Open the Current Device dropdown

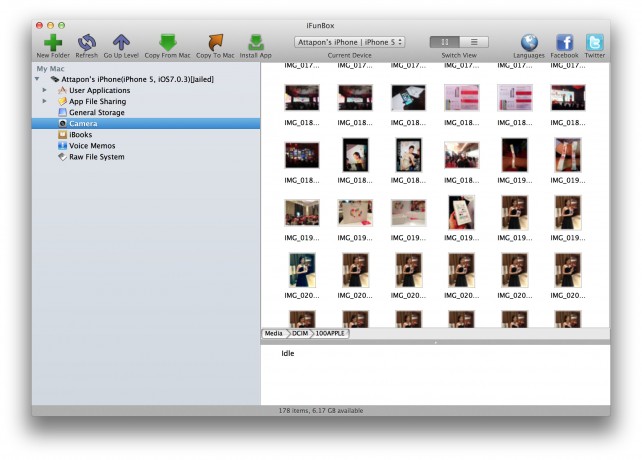pos(349,42)
